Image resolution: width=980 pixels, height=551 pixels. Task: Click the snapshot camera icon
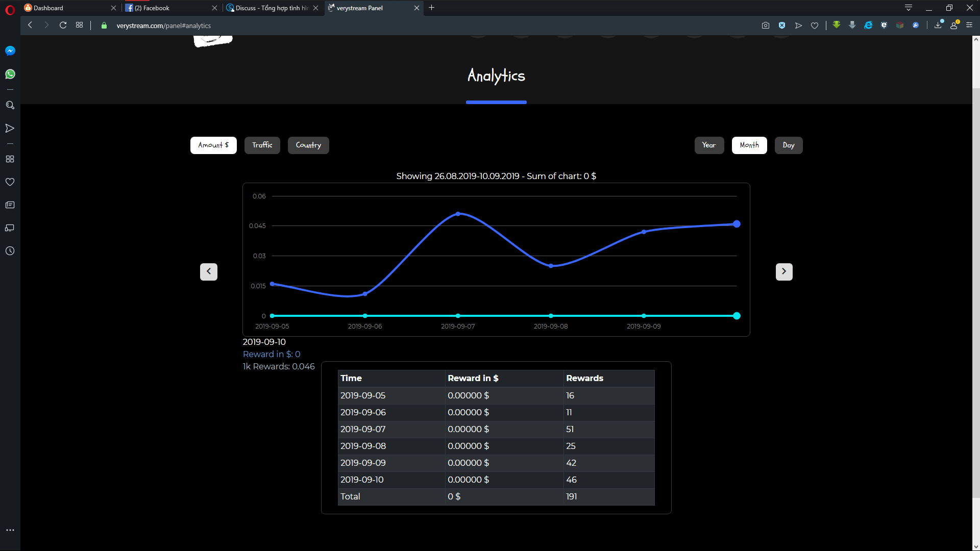coord(765,26)
